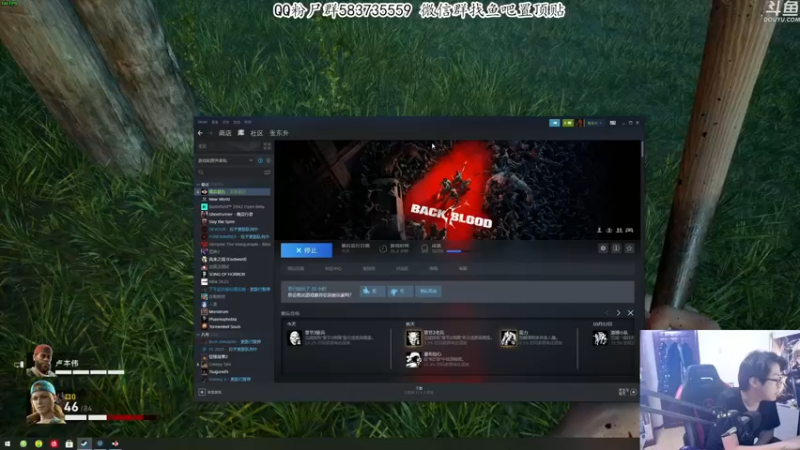Show game info icon
The image size is (800, 450).
pyautogui.click(x=616, y=248)
